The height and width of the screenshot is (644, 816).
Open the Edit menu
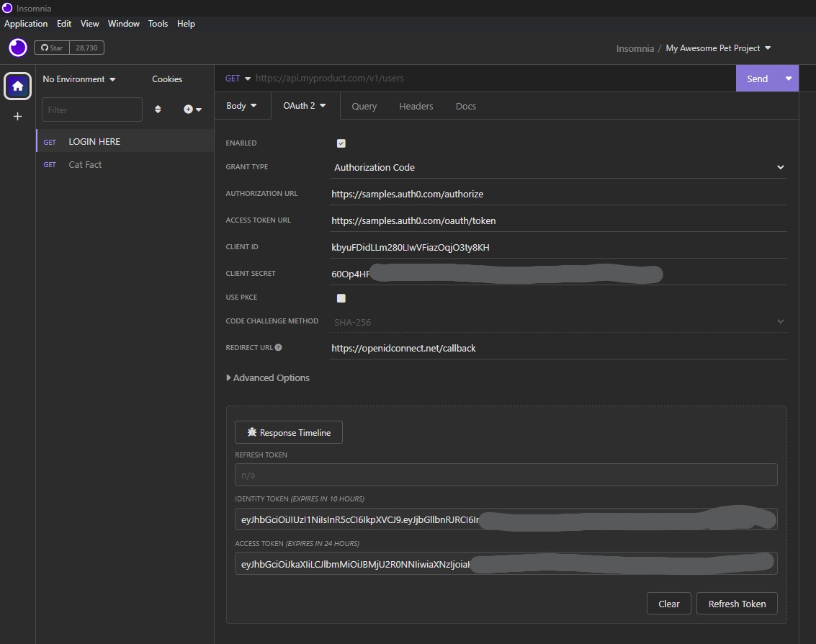point(64,24)
